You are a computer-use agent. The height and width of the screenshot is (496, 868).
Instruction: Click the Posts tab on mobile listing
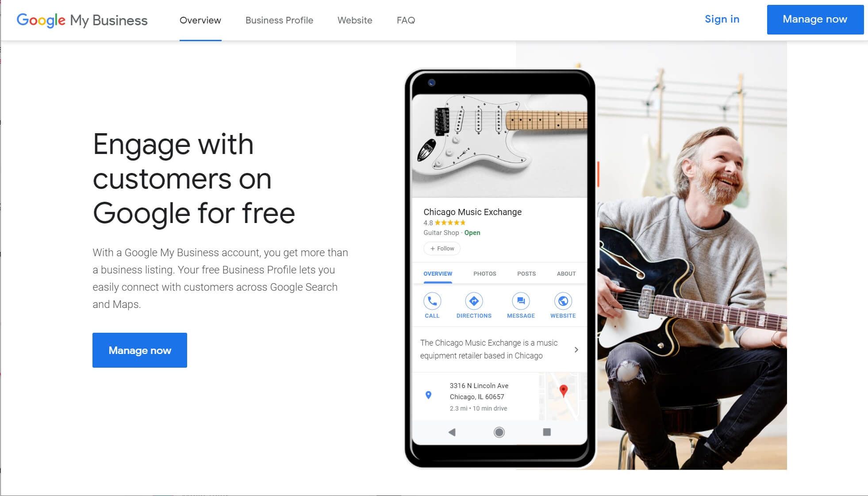pos(526,273)
